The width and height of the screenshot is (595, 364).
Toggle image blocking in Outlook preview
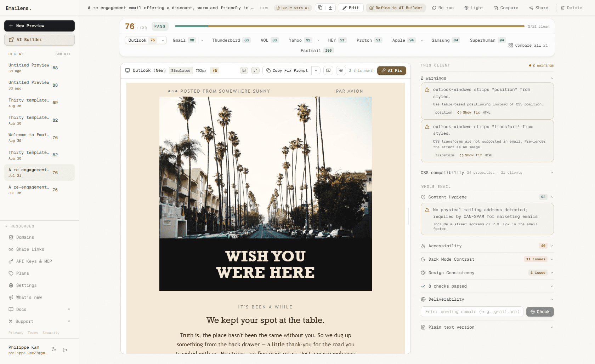[244, 70]
